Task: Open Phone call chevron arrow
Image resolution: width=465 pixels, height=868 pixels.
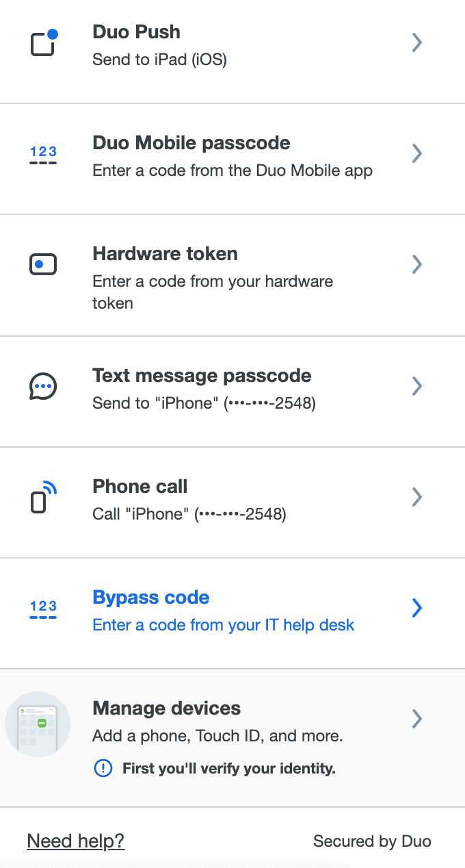Action: 416,497
